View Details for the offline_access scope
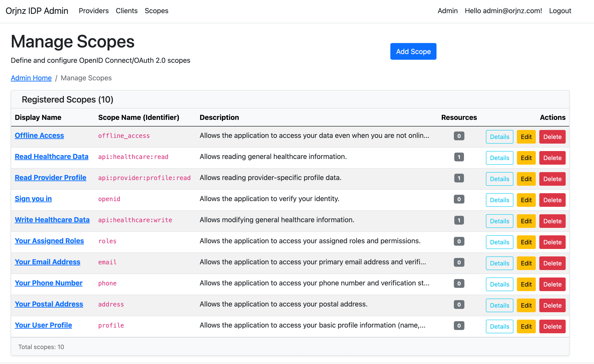The height and width of the screenshot is (364, 594). [500, 137]
